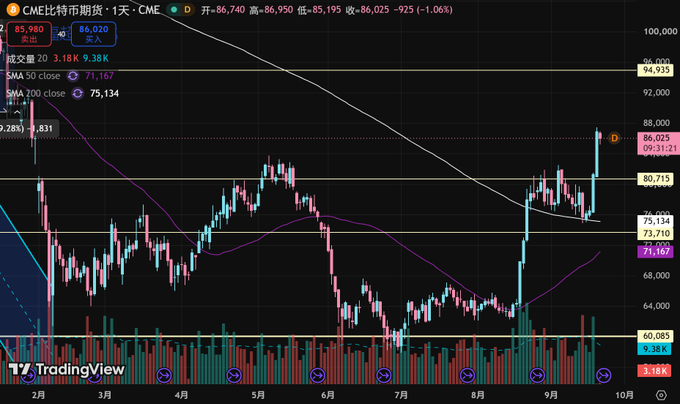
Task: Select the 75,134 SMA 200 price label
Action: [x=656, y=221]
